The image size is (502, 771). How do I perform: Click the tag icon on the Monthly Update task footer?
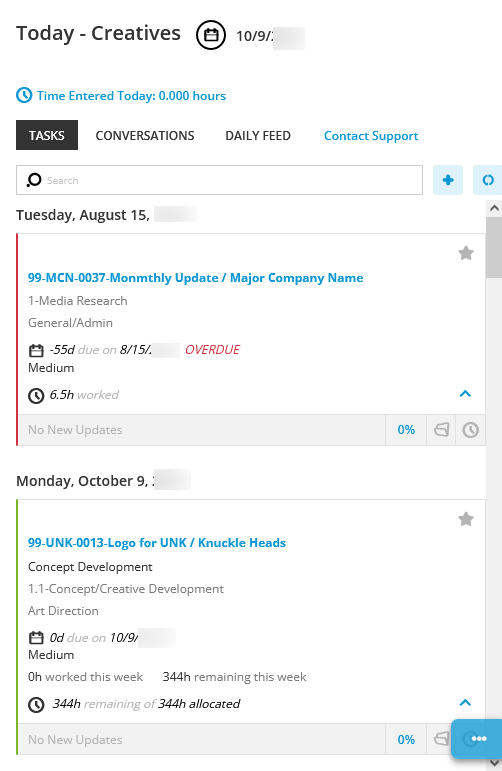pyautogui.click(x=442, y=430)
